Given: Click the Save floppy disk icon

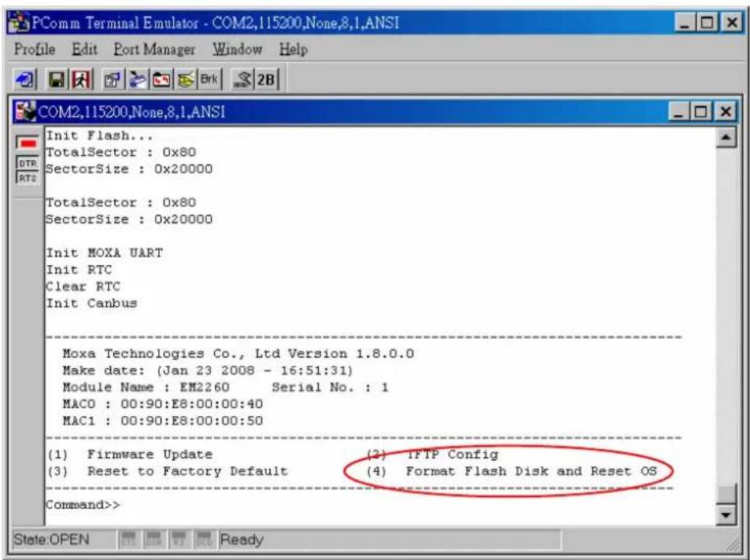Looking at the screenshot, I should pos(57,79).
